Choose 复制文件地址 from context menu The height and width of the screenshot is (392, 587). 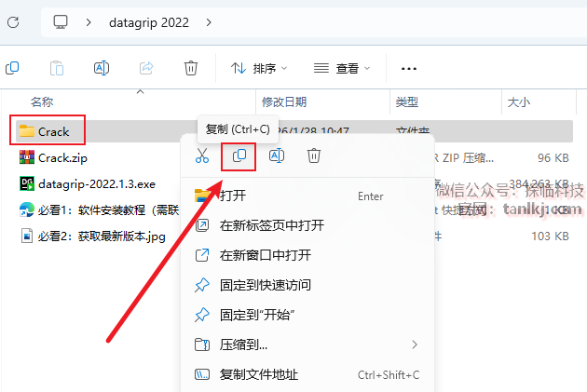(x=307, y=374)
